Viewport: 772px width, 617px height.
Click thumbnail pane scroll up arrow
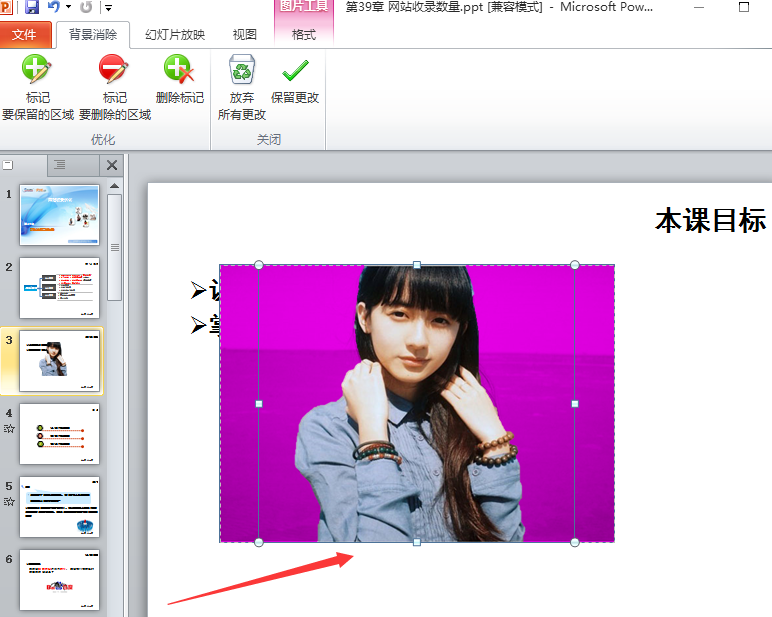[114, 186]
